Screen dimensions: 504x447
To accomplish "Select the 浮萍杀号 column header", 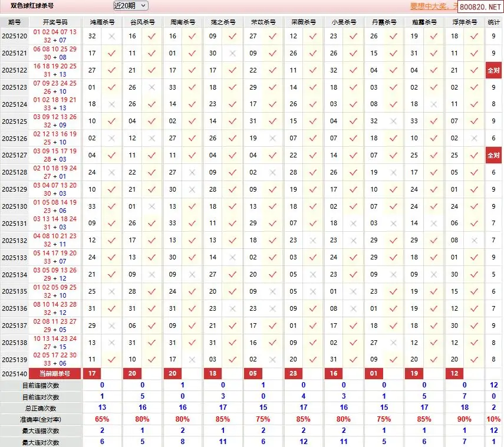I will click(x=464, y=22).
